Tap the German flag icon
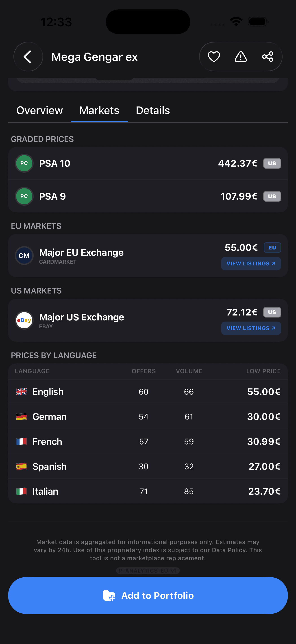Screen dimensions: 296x644 [x=22, y=417]
